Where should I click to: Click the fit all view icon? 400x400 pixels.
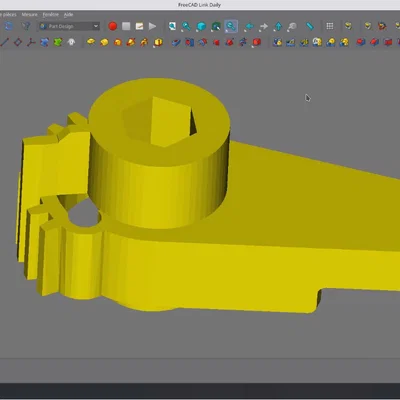172,26
